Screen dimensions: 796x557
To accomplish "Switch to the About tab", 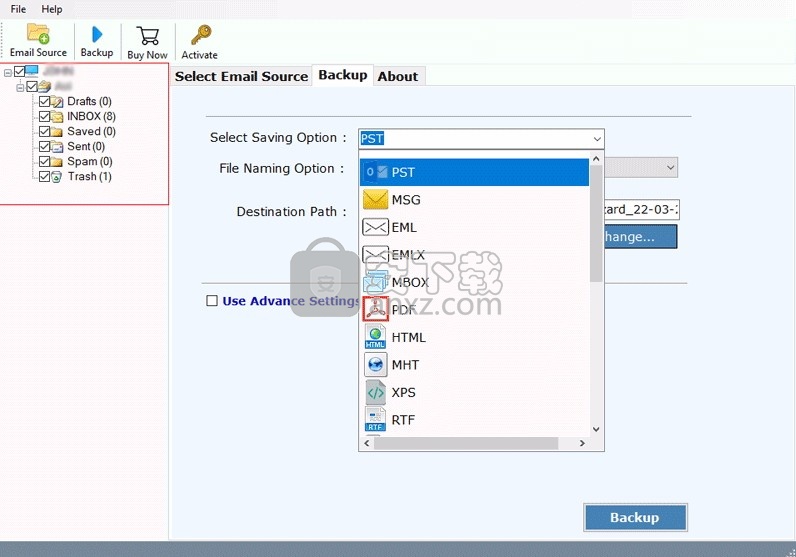I will [x=398, y=76].
